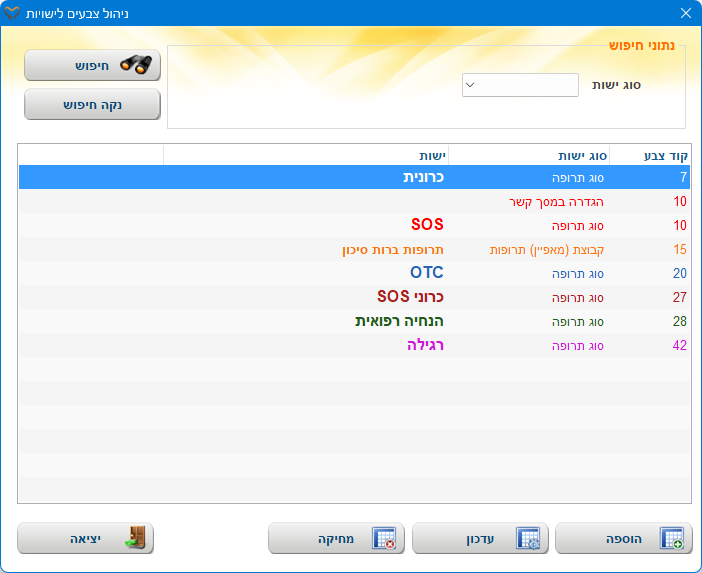Click color code 20 cell
The image size is (702, 573).
pyautogui.click(x=650, y=273)
